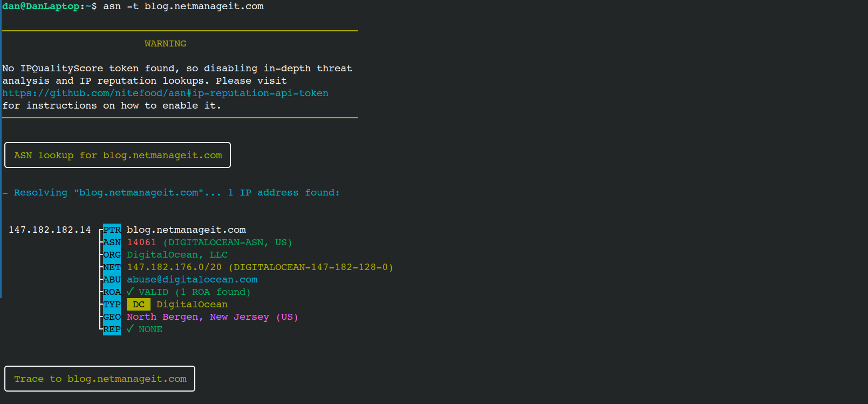The image size is (868, 404).
Task: Click the 'Trace to blog.netmanageit.com' box
Action: coord(100,379)
